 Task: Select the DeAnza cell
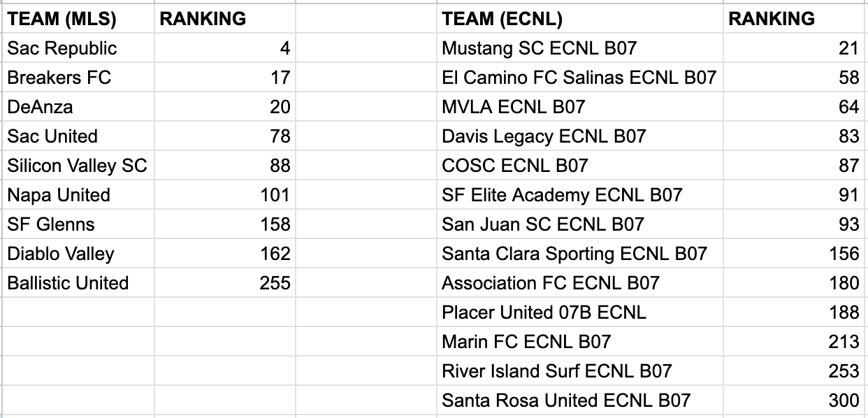(41, 107)
